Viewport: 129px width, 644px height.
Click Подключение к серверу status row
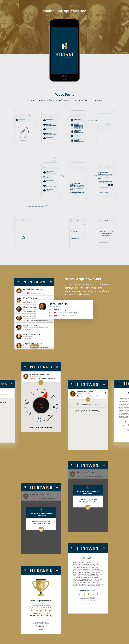(x=87, y=411)
